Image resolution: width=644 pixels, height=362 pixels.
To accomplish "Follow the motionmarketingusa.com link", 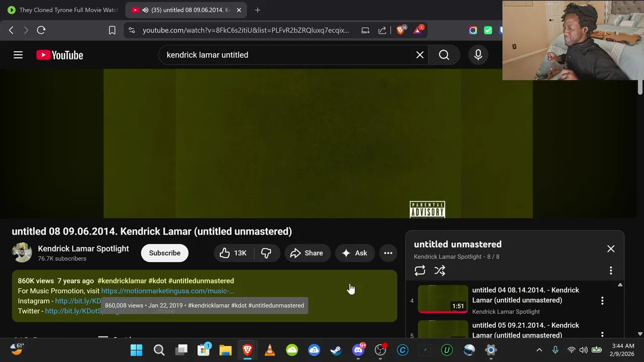I will (x=168, y=291).
